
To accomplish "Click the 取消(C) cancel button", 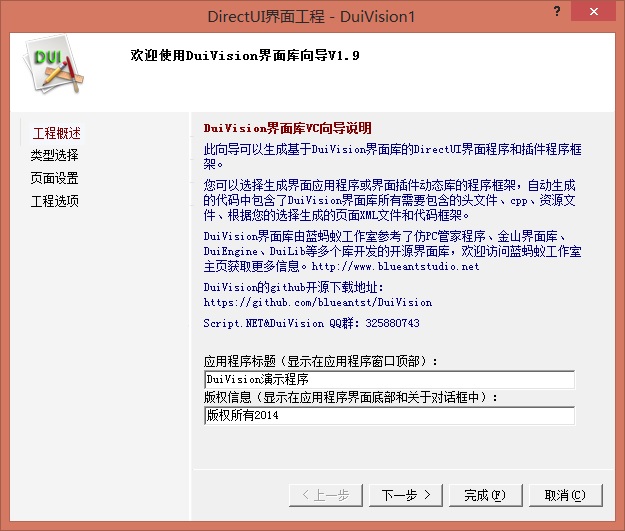I will [565, 495].
